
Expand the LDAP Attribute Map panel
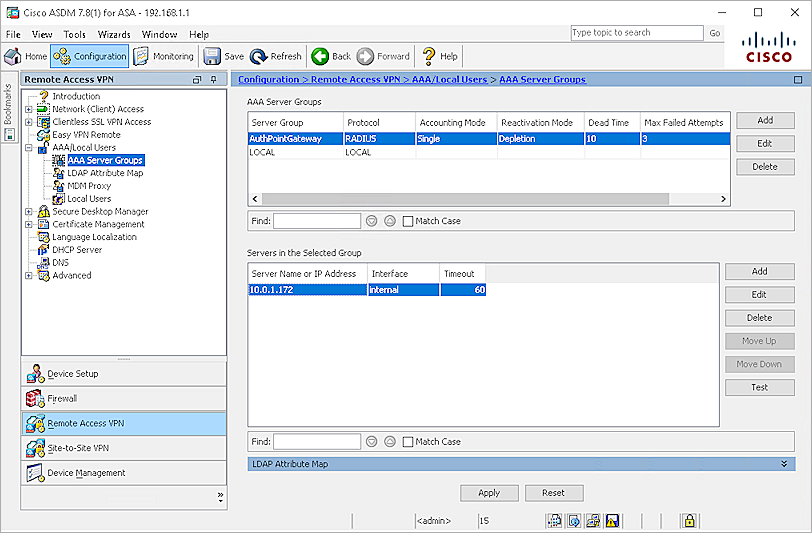[x=785, y=464]
